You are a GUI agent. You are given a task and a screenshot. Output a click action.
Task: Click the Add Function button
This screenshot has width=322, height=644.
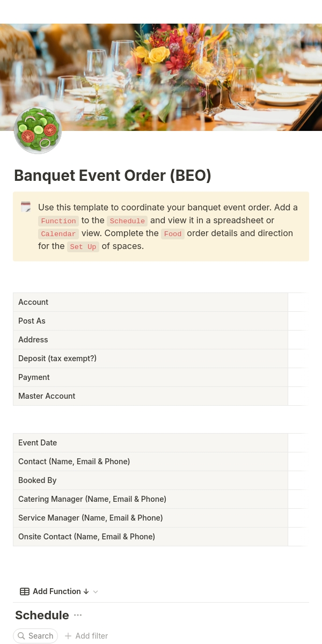(55, 591)
